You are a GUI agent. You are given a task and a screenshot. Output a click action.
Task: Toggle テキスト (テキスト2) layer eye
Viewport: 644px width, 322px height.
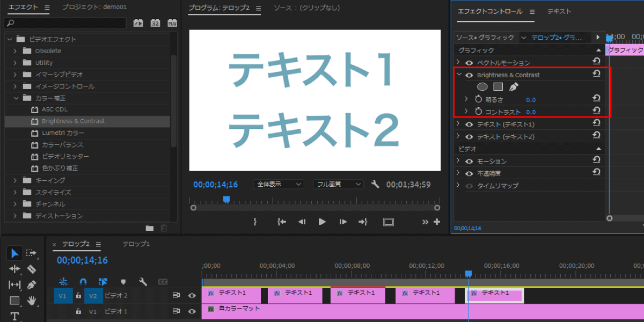(x=469, y=137)
